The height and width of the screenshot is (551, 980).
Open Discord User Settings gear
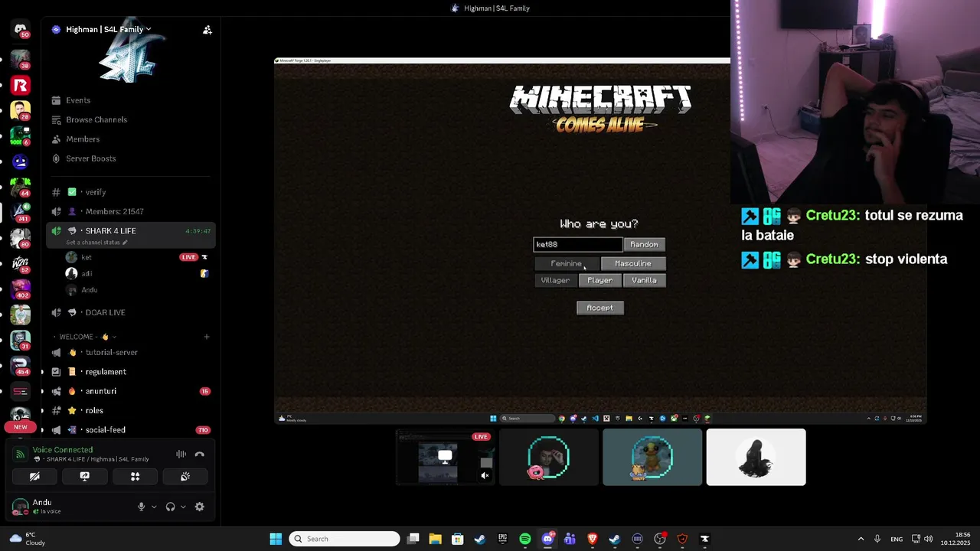[x=200, y=507]
